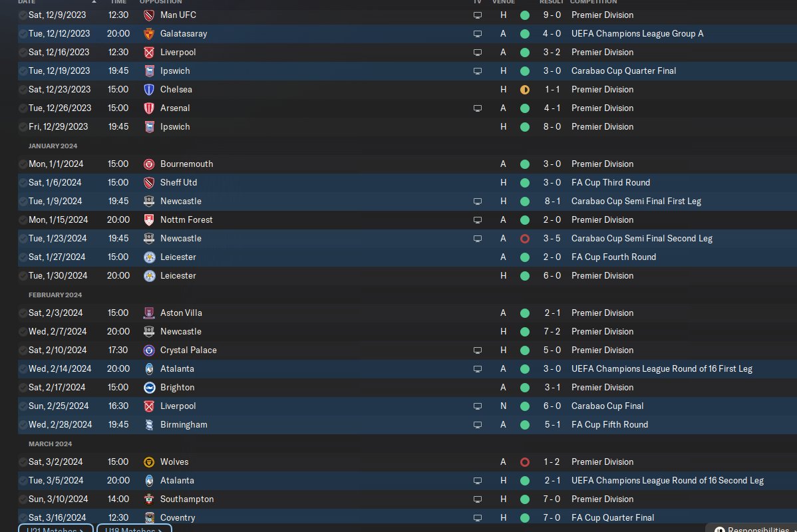Click the Bournemouth club badge icon
The image size is (797, 532).
click(x=149, y=164)
